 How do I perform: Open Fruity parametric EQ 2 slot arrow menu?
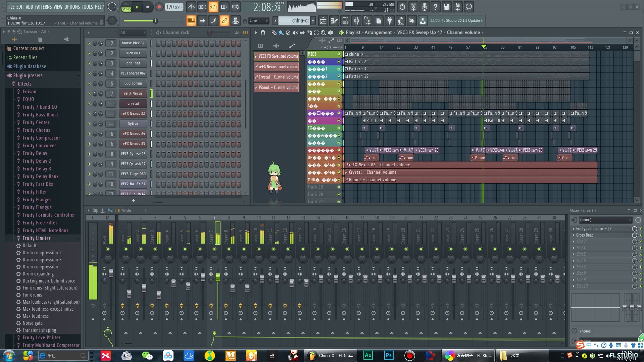coord(574,229)
